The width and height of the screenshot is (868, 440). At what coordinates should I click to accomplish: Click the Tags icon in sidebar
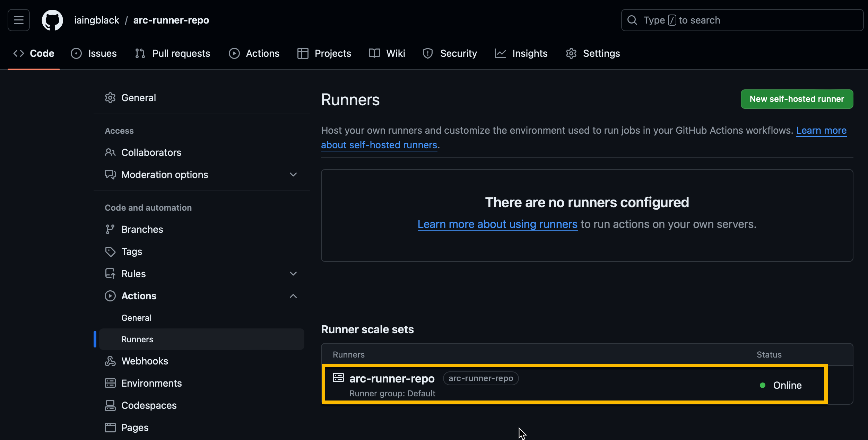click(110, 252)
